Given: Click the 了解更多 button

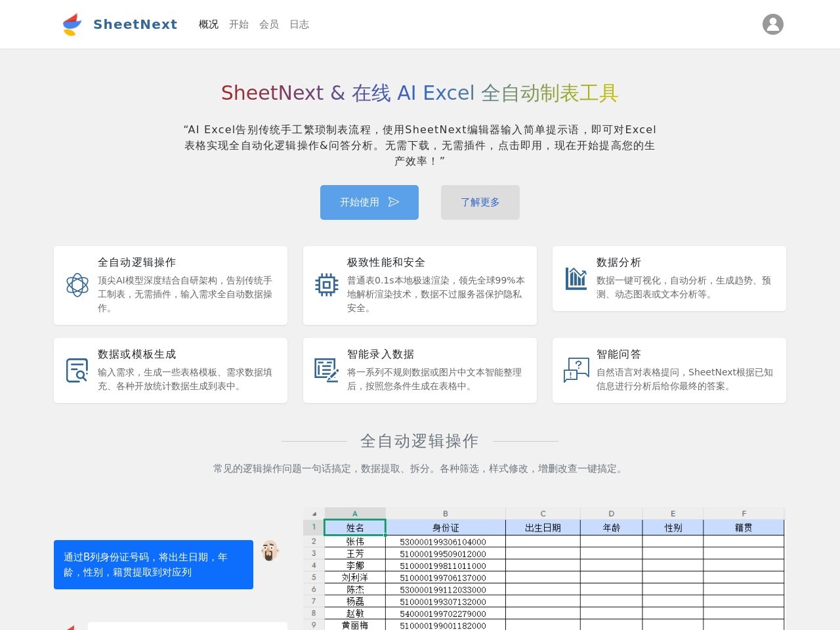Looking at the screenshot, I should (480, 202).
